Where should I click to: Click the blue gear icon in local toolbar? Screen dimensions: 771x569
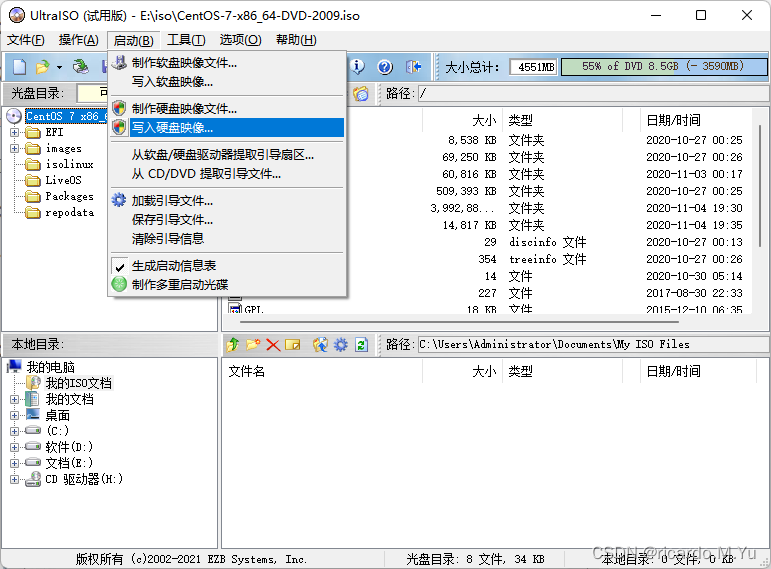click(x=341, y=345)
